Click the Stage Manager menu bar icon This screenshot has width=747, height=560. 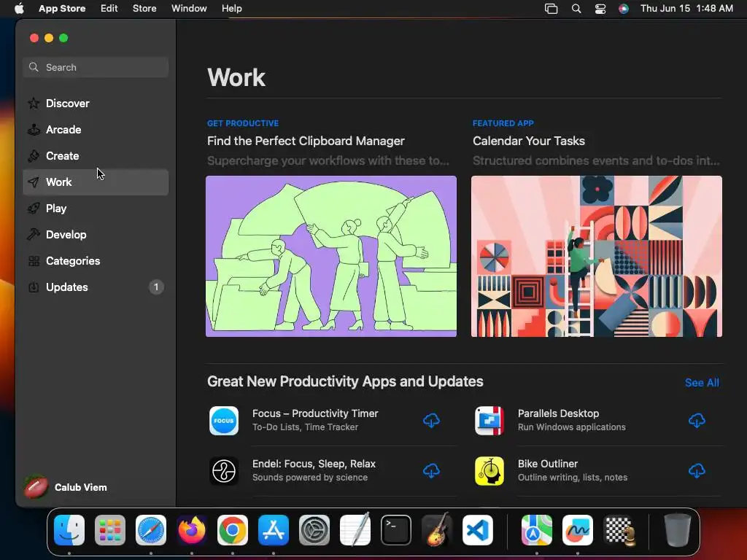point(551,9)
